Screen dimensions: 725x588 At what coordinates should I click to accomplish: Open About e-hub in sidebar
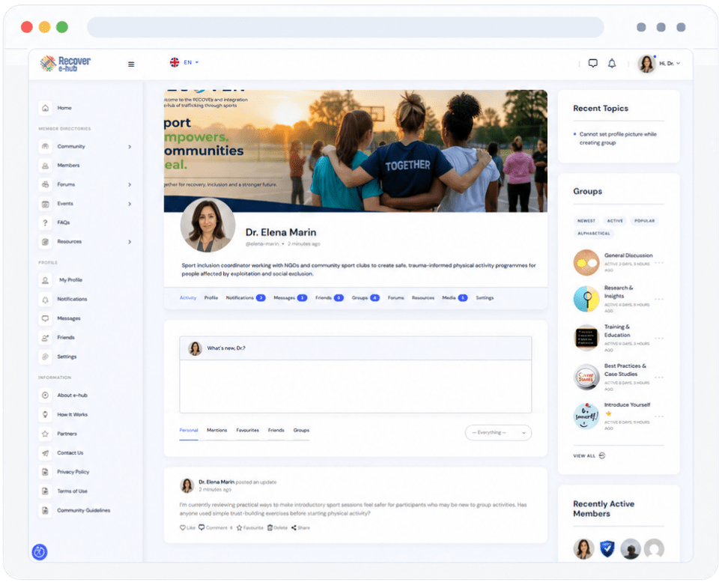coord(72,395)
